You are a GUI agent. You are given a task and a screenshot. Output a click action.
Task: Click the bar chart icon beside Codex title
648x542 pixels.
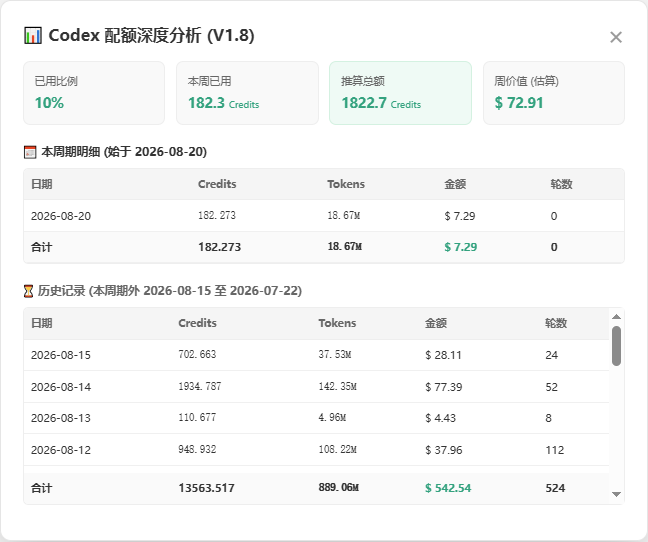[x=33, y=36]
